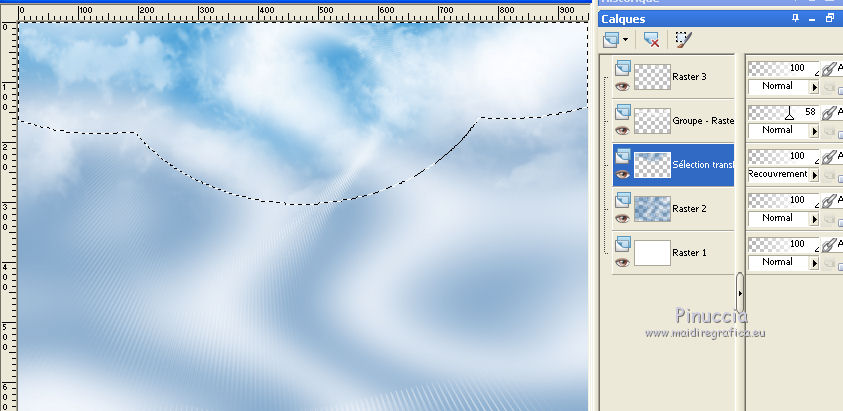Adjust opacity slider of Sélection transformée layer
The width and height of the screenshot is (843, 411).
coord(783,156)
